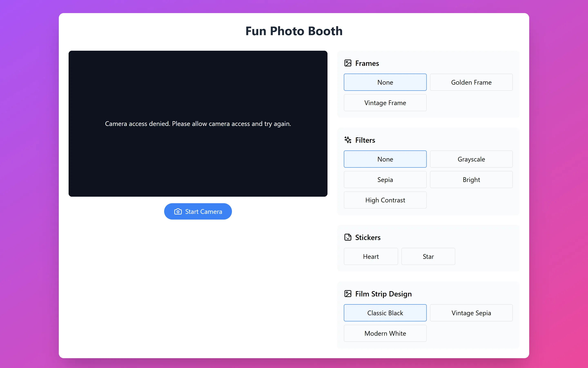Click the Film Strip Design heading text

pos(383,294)
